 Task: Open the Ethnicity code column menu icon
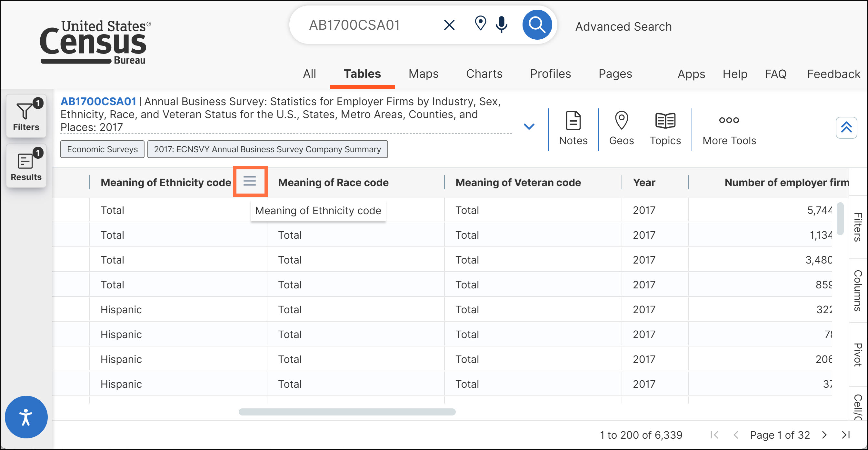coord(250,181)
